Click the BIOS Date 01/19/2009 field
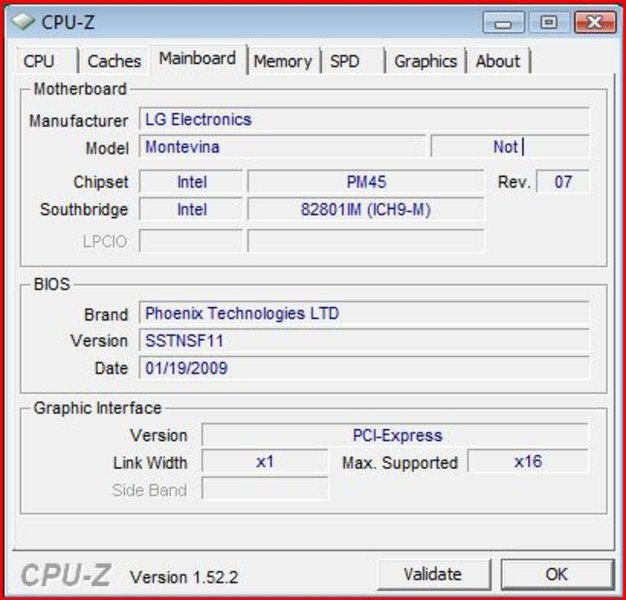 [x=364, y=368]
